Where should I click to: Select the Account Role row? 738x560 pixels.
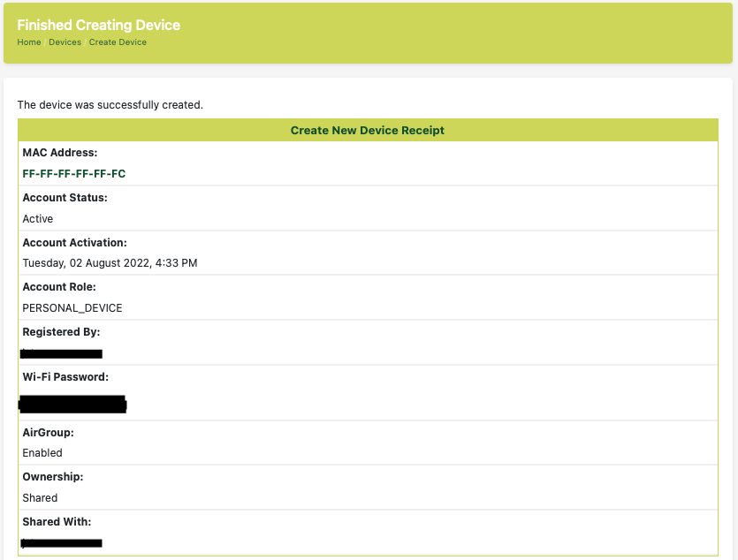point(59,286)
